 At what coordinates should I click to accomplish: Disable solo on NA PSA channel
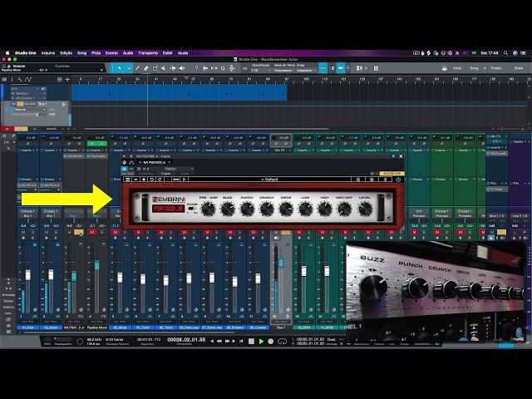[79, 232]
